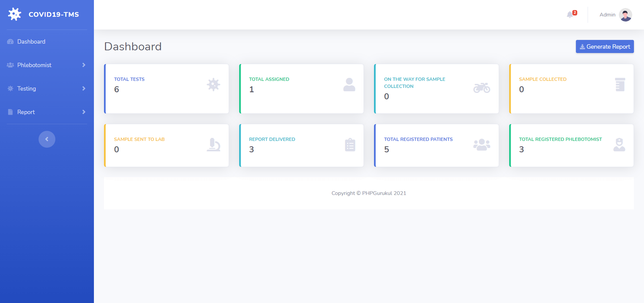Click the Generate Report button

coord(605,47)
